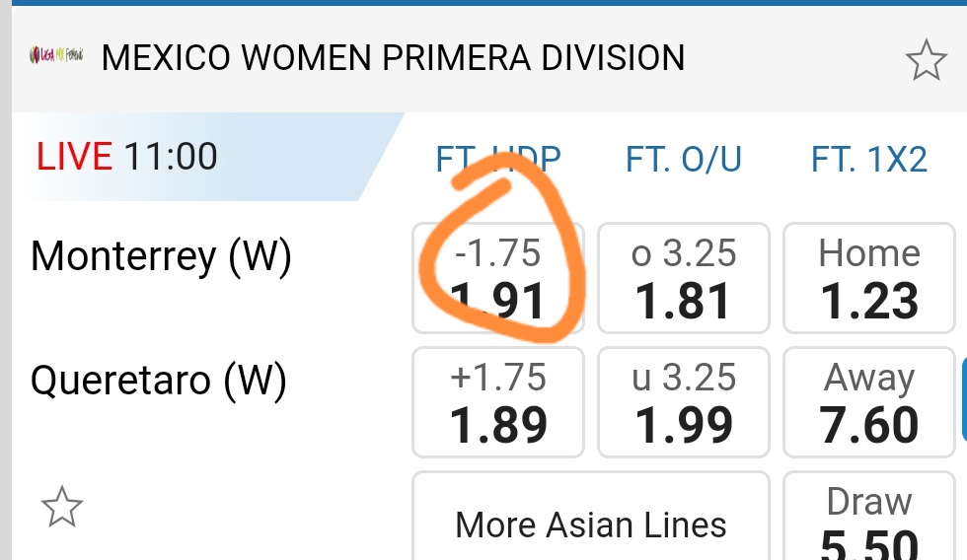The width and height of the screenshot is (967, 560).
Task: Open Monterrey (W) team name
Action: click(x=161, y=257)
